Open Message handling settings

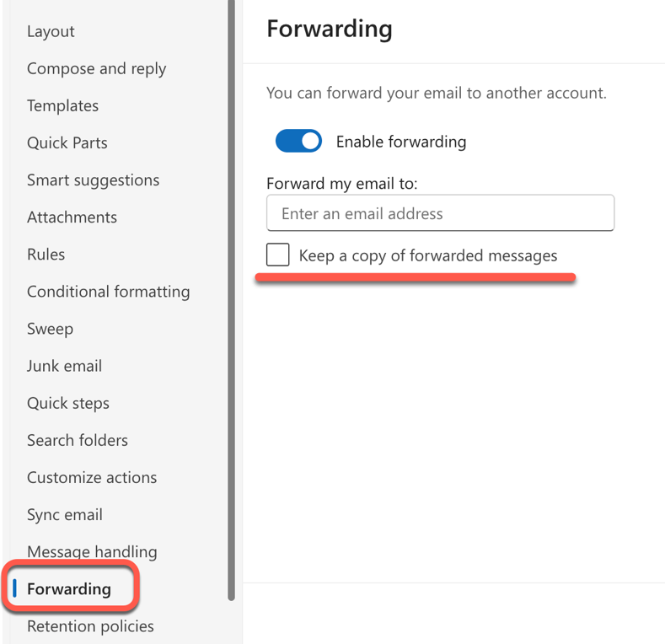(91, 551)
